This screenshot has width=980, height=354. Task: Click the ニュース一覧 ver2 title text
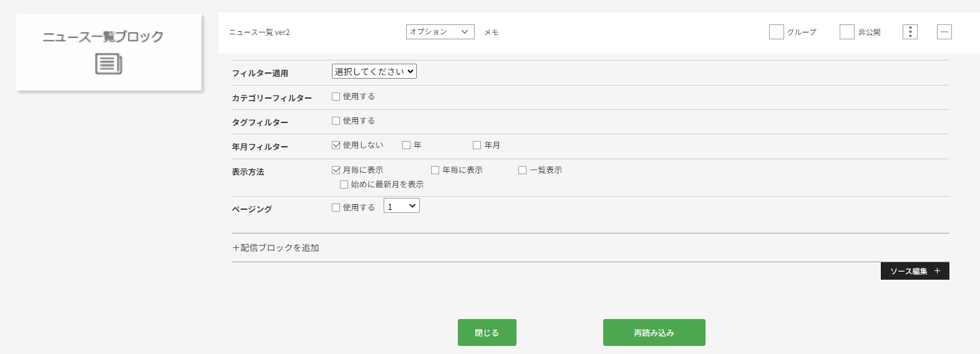pos(260,32)
